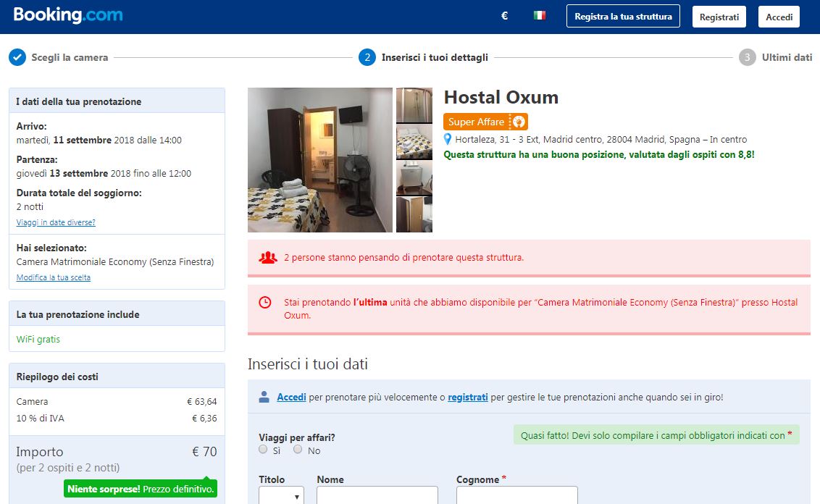Click the Inserisci i tuoi dettagli step
Screen dimensions: 820x504
click(x=435, y=57)
